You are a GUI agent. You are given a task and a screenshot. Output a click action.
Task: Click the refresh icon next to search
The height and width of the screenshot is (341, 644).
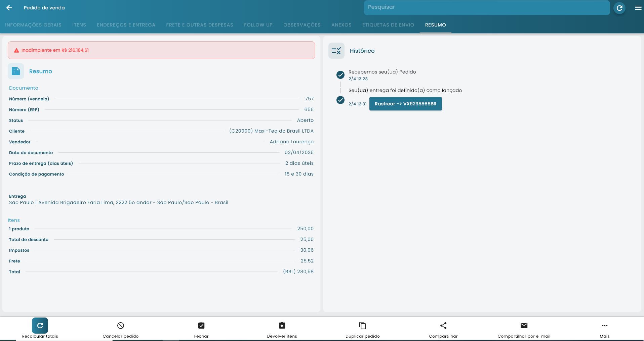[619, 7]
